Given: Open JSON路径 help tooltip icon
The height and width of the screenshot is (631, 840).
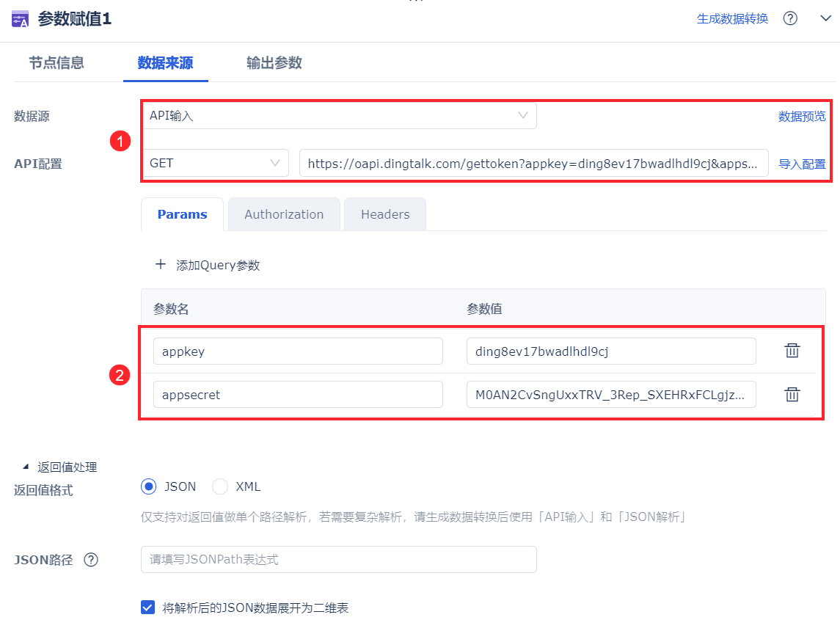Looking at the screenshot, I should [91, 560].
